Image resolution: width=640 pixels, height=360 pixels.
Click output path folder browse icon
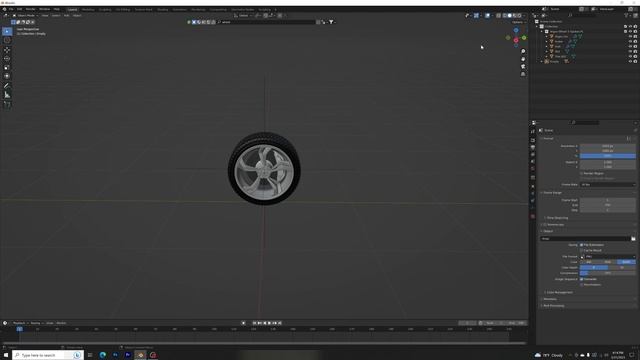pyautogui.click(x=633, y=239)
